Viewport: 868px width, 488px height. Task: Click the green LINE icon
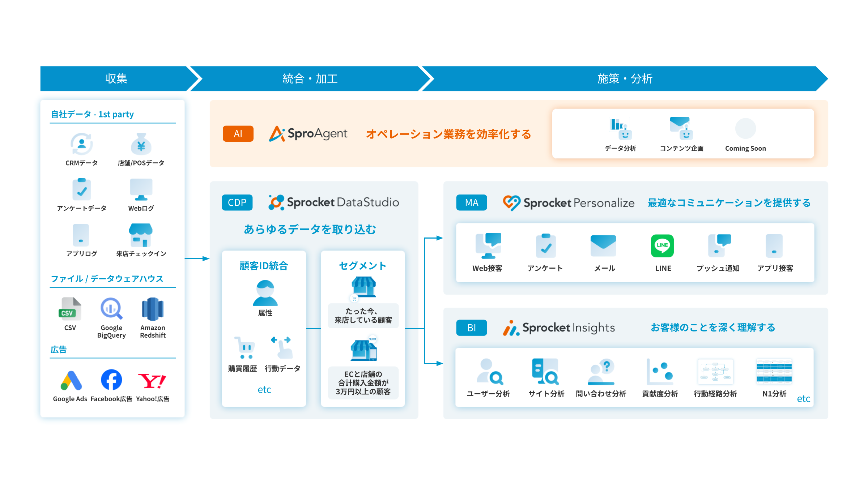pos(662,246)
